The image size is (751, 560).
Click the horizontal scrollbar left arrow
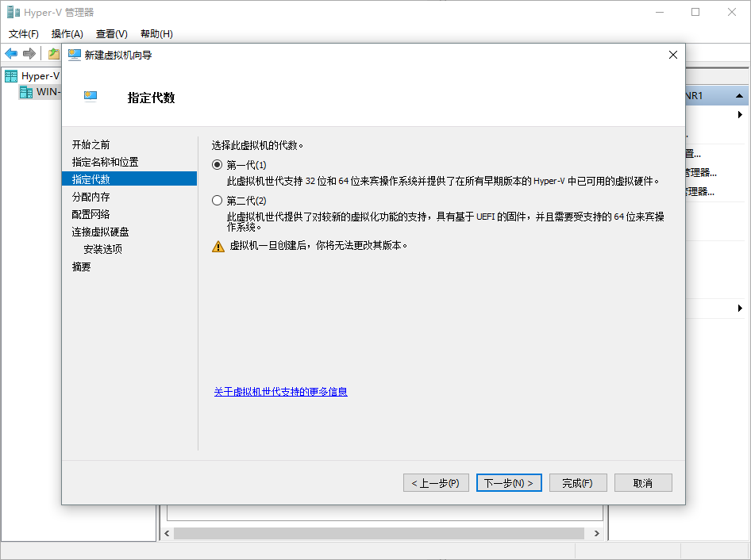point(167,533)
